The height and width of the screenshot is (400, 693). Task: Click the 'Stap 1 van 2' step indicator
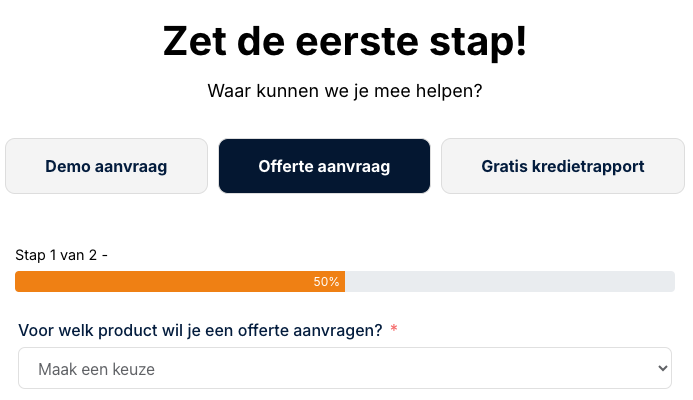coord(55,255)
